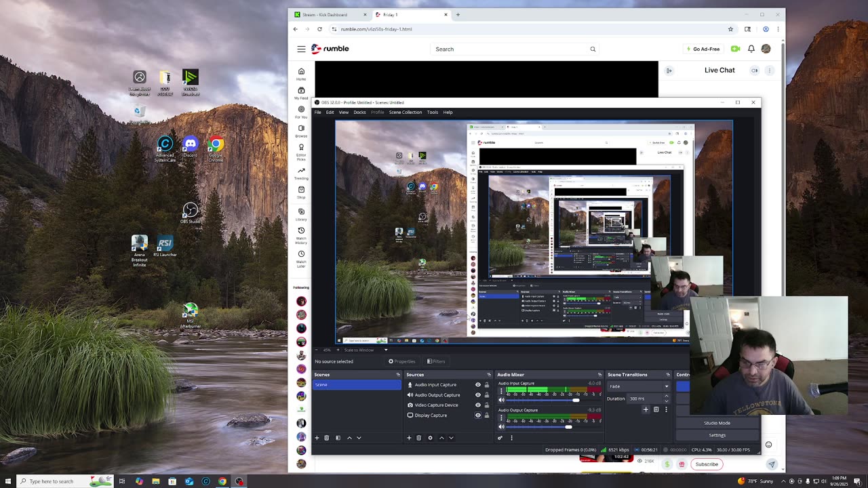The height and width of the screenshot is (488, 868).
Task: Toggle visibility of Audio Output Capture source
Action: point(477,395)
